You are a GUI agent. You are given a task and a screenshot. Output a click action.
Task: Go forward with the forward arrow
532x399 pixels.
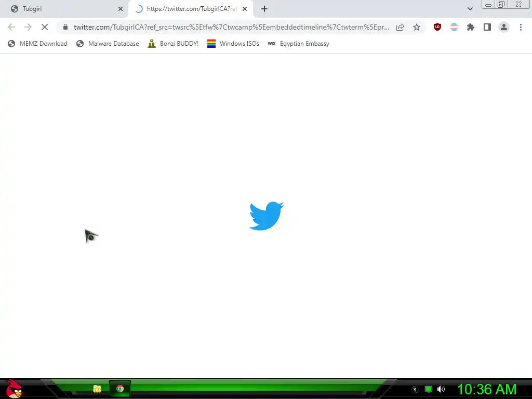[x=28, y=27]
